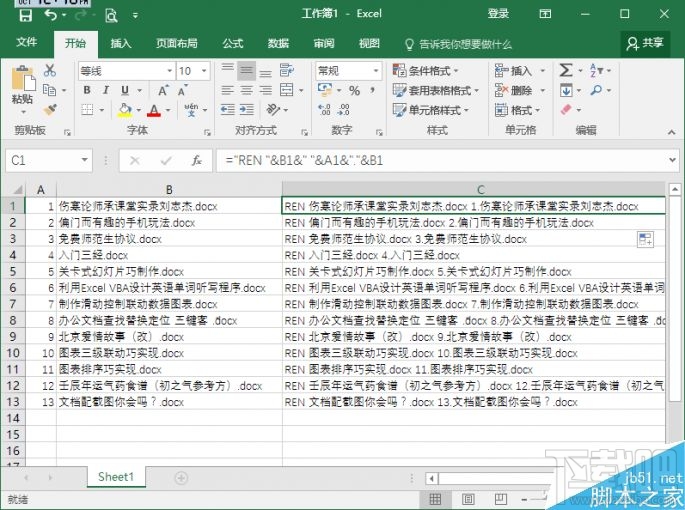Image resolution: width=685 pixels, height=510 pixels.
Task: Click 登录 to sign in
Action: tap(498, 14)
